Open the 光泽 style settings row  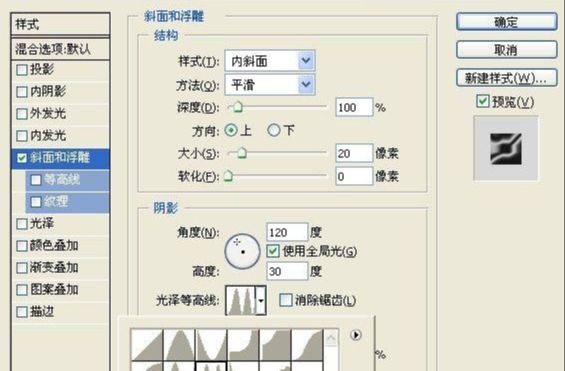(x=61, y=224)
